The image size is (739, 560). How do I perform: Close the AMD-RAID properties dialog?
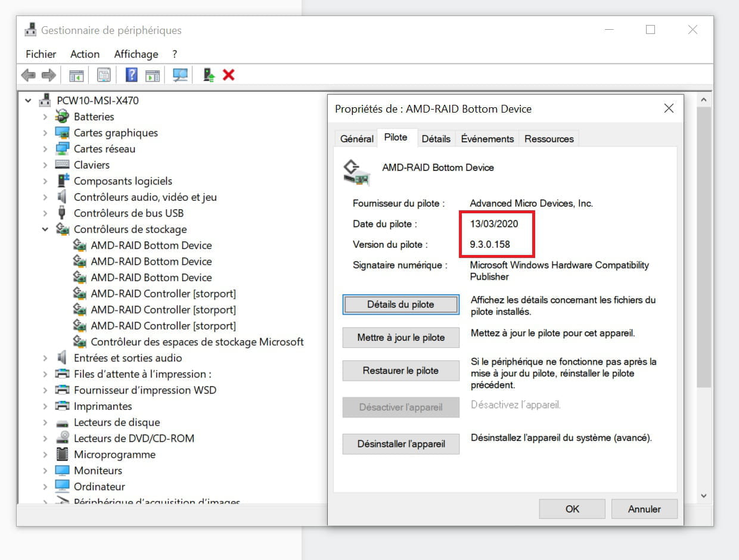tap(669, 108)
